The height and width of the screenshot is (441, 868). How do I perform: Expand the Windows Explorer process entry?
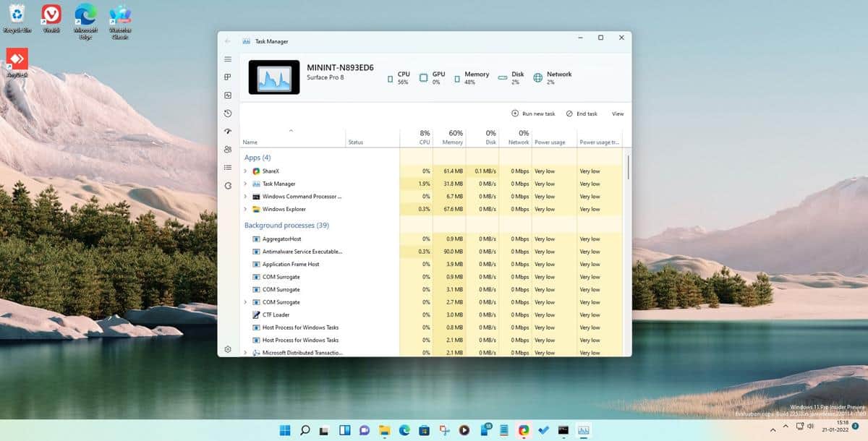pyautogui.click(x=246, y=209)
